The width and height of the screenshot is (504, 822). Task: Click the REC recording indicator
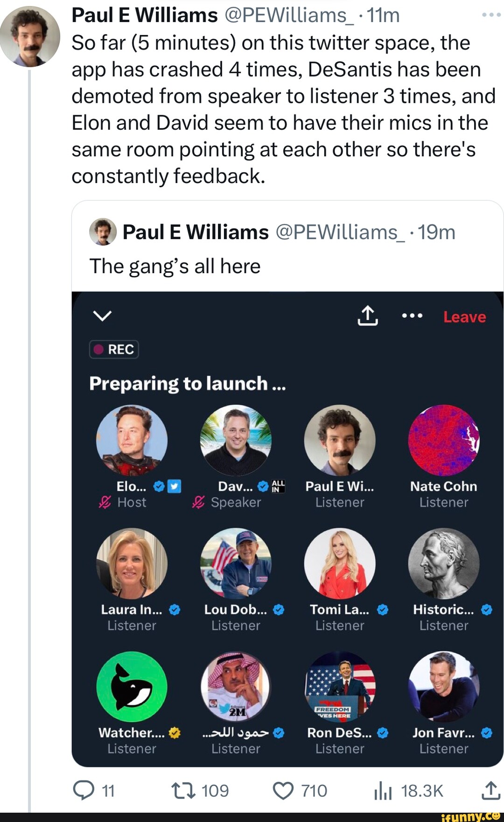click(x=114, y=349)
